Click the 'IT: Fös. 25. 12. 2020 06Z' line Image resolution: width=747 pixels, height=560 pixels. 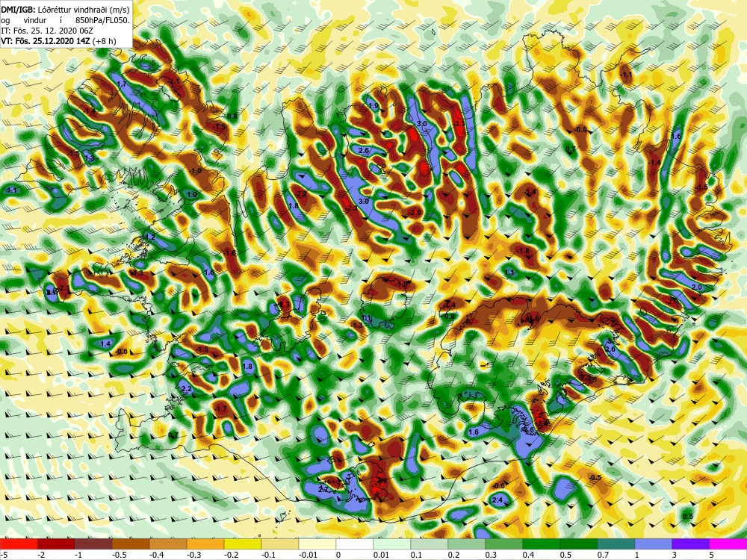40,31
